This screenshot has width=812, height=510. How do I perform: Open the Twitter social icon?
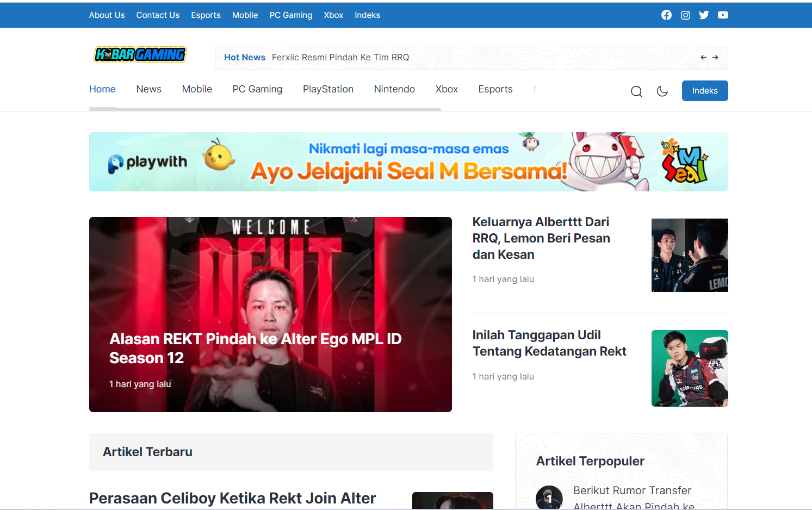(x=704, y=15)
